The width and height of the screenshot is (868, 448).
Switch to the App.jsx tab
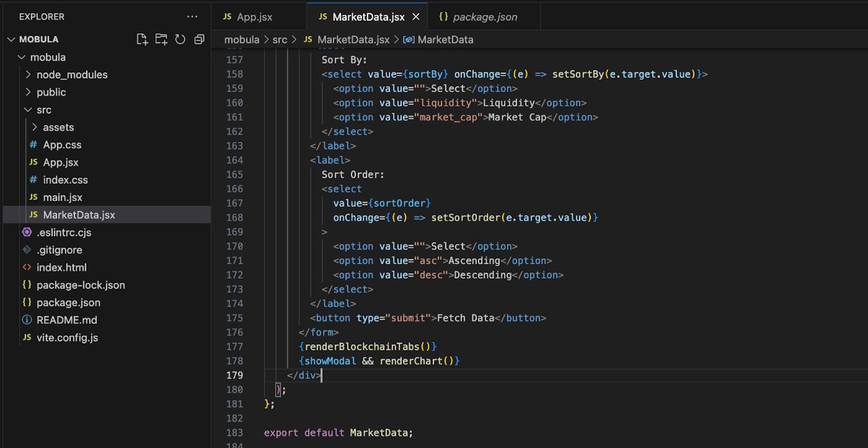(255, 17)
